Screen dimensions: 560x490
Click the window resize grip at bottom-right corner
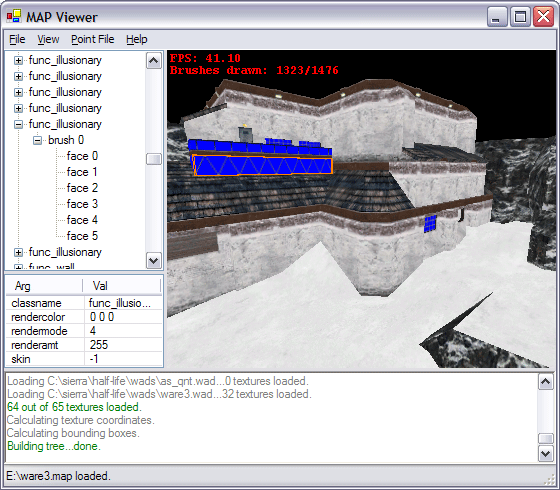click(x=552, y=479)
